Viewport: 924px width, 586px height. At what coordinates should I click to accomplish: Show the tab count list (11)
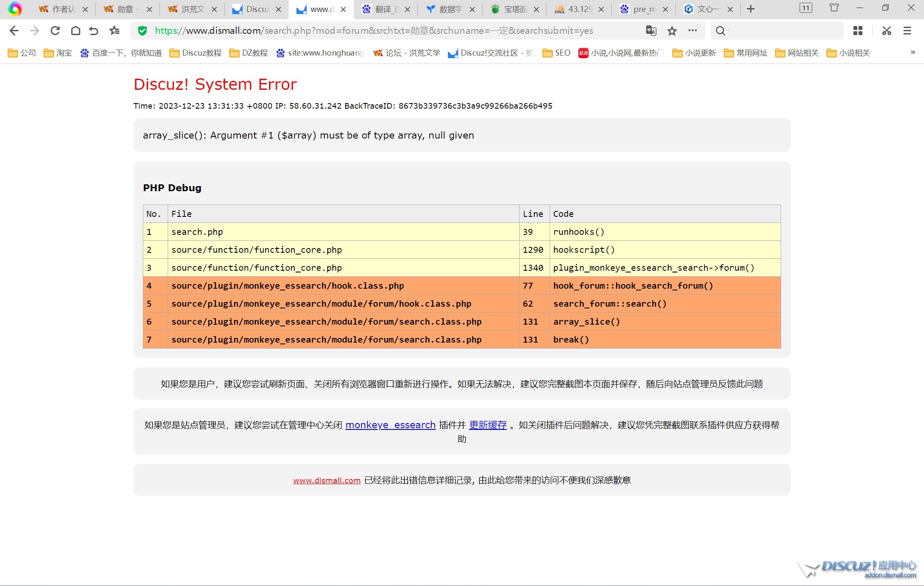pyautogui.click(x=806, y=8)
